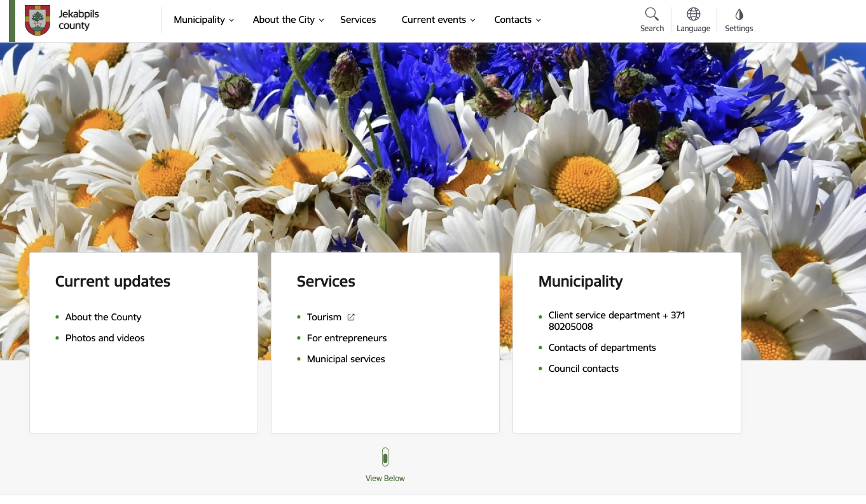Select Municipal services

tap(346, 358)
